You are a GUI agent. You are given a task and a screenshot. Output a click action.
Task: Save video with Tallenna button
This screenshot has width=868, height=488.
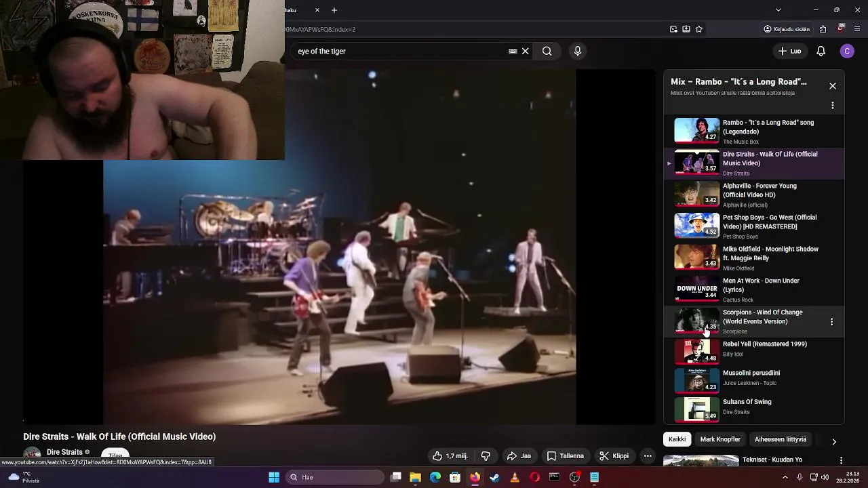[566, 456]
